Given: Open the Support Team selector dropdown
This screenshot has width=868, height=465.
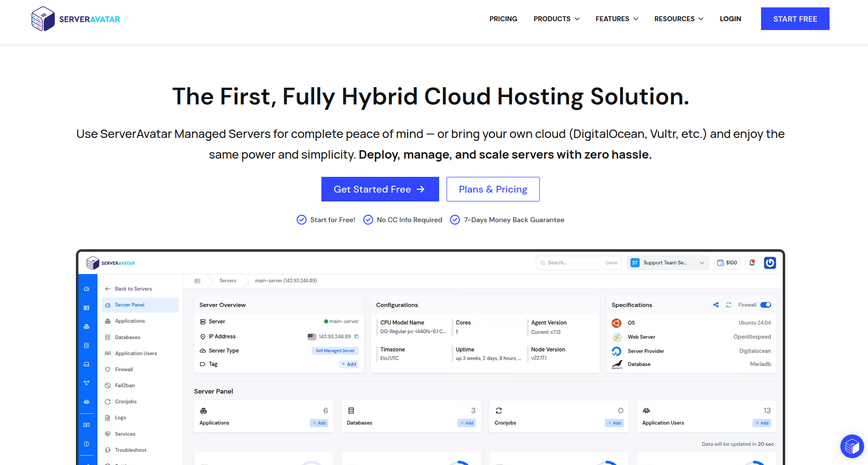Looking at the screenshot, I should pyautogui.click(x=667, y=263).
